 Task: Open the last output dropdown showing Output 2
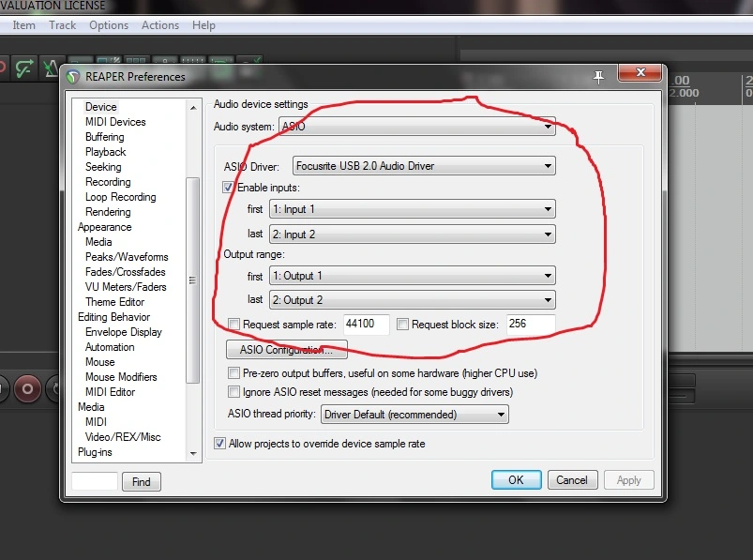(413, 300)
